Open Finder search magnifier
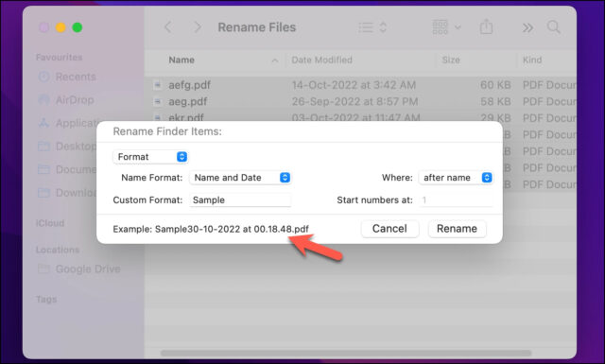Viewport: 605px width, 364px height. (x=554, y=27)
